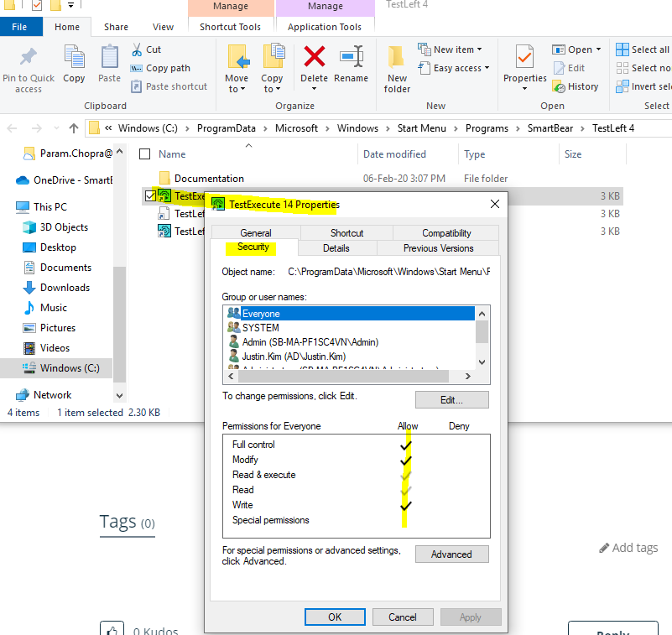Click the red Delete X icon
This screenshot has width=672, height=635.
(314, 56)
